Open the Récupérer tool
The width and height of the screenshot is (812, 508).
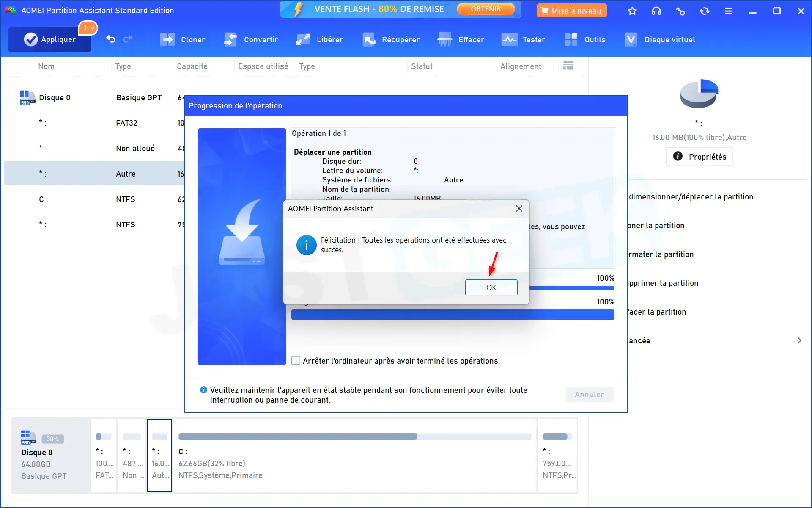391,39
